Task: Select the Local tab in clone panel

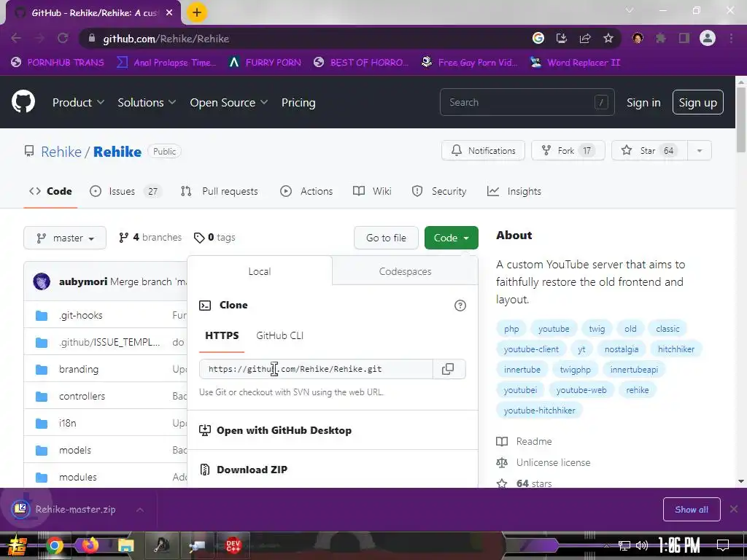Action: (x=260, y=271)
